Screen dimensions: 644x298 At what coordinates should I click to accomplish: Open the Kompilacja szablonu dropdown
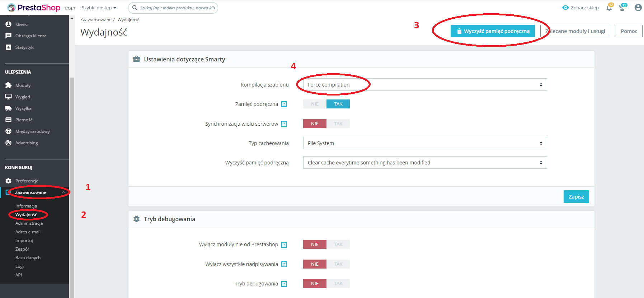tap(425, 85)
